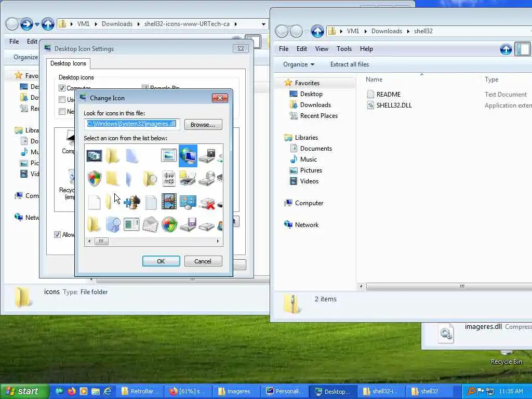The height and width of the screenshot is (399, 532).
Task: Open the File menu in shell32 window
Action: click(x=284, y=49)
